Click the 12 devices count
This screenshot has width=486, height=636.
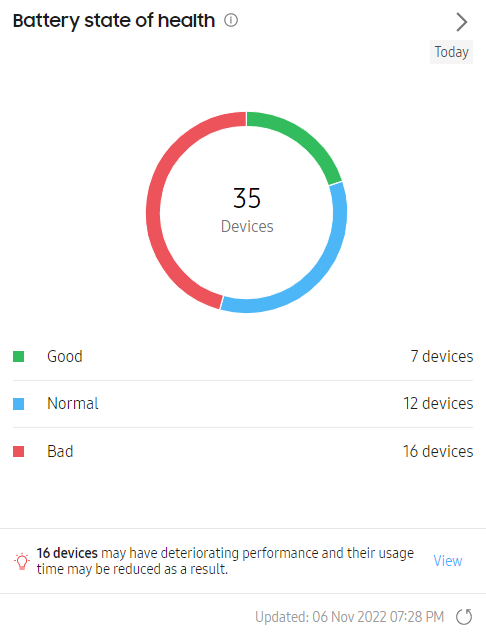438,404
